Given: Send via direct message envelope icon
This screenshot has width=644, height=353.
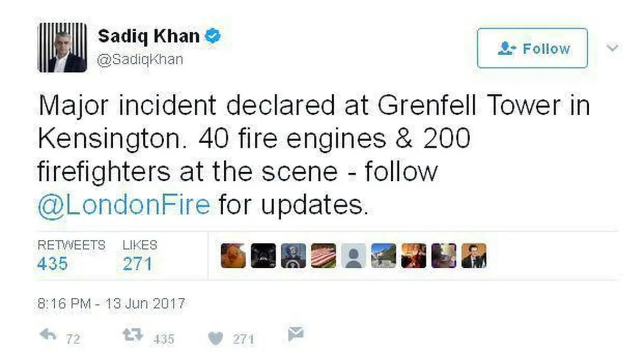Looking at the screenshot, I should (296, 334).
